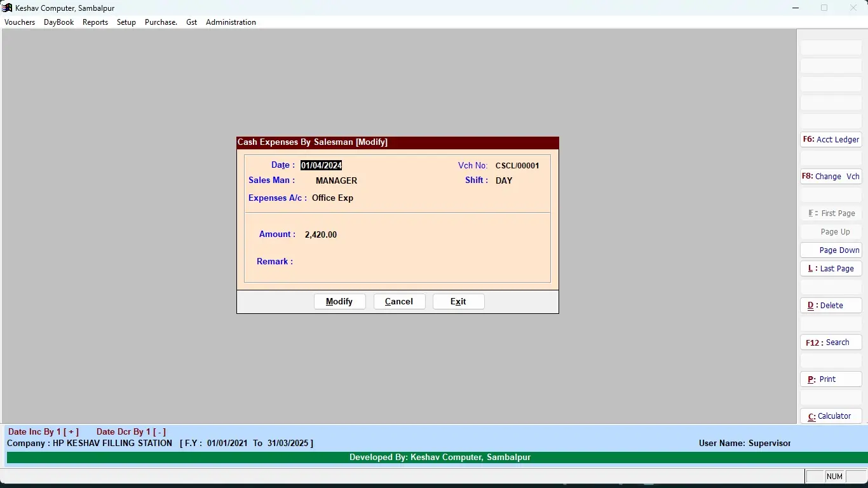
Task: Open the Purchase. menu
Action: point(161,22)
